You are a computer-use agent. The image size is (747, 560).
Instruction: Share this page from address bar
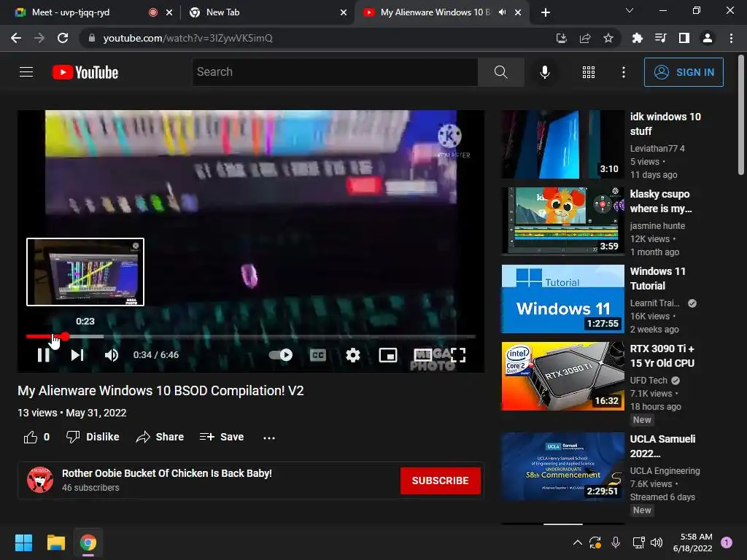coord(585,38)
